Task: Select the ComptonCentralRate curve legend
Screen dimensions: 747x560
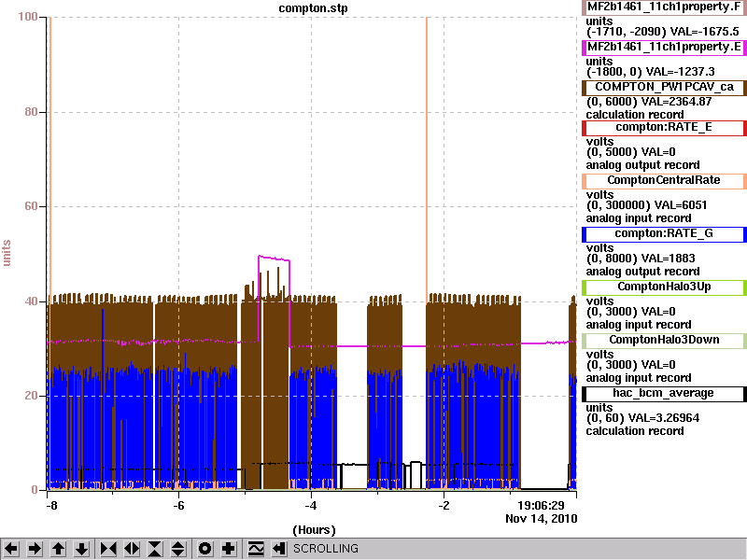Action: [664, 180]
